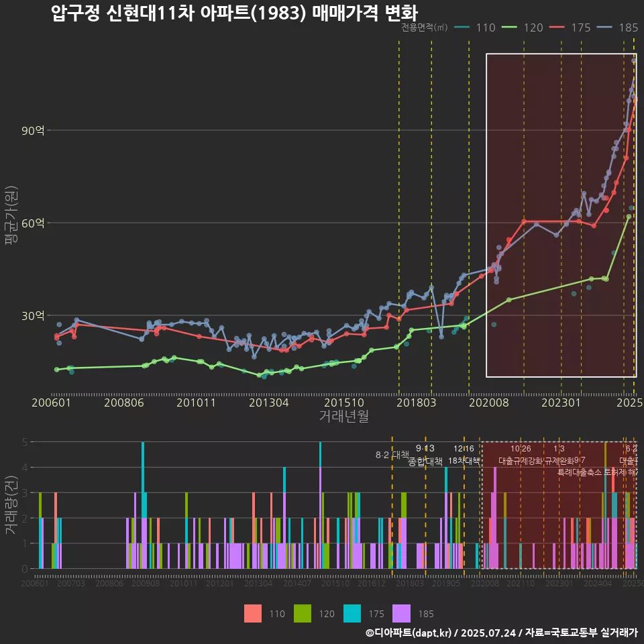Click the '185' number in the top legend
The width and height of the screenshot is (644, 644).
(629, 28)
